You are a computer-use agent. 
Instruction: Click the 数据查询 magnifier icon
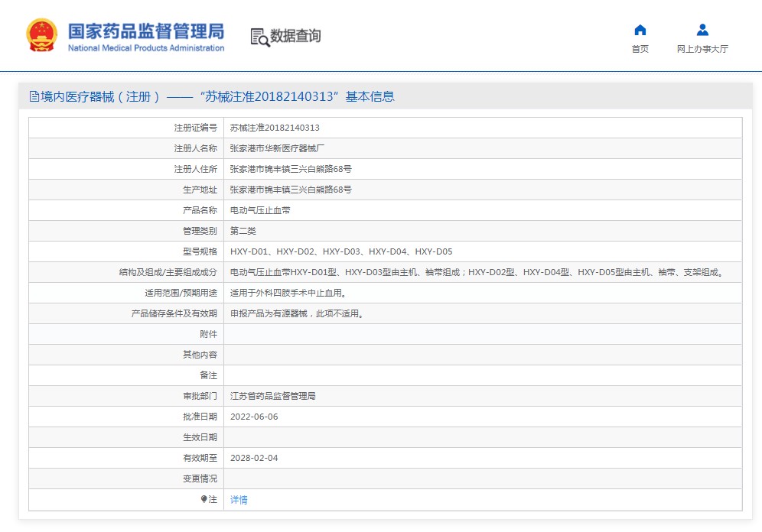tap(260, 37)
